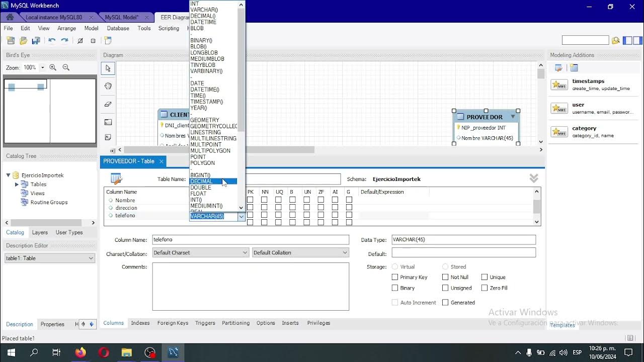The image size is (644, 362).
Task: Select the layer placement tool
Action: (108, 122)
